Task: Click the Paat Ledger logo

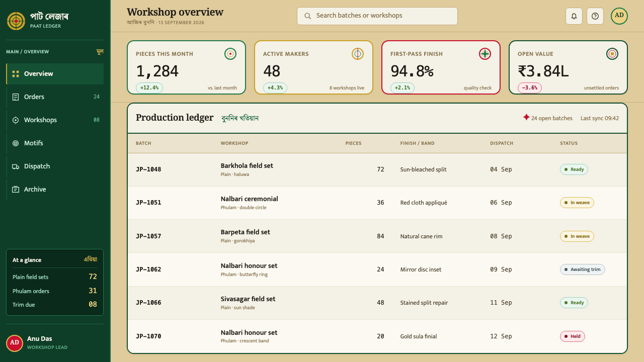Action: pyautogui.click(x=16, y=21)
